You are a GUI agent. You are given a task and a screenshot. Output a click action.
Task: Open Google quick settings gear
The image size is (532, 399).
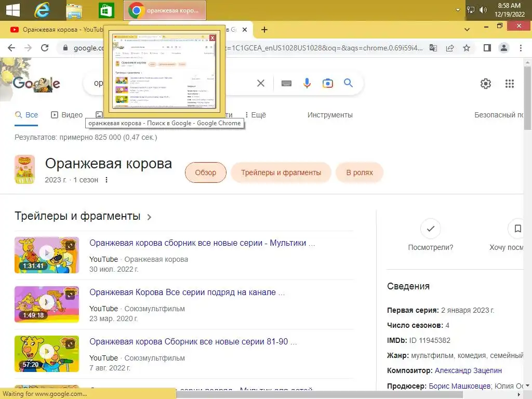coord(486,84)
